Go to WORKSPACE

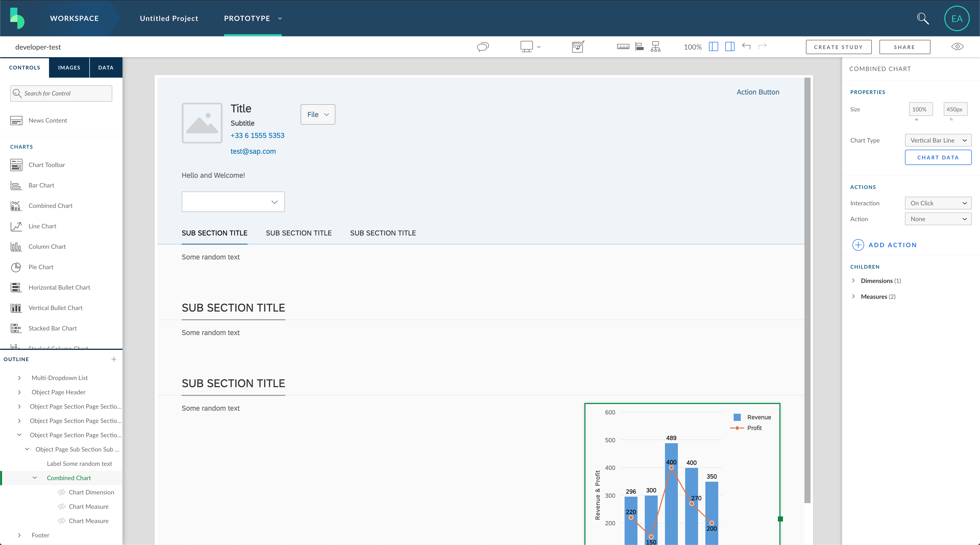74,18
